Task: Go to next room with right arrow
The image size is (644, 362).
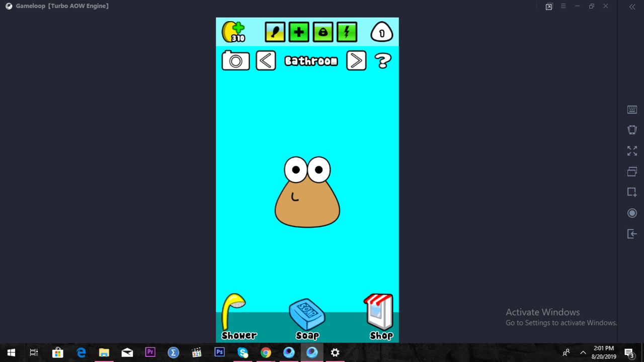Action: [356, 61]
